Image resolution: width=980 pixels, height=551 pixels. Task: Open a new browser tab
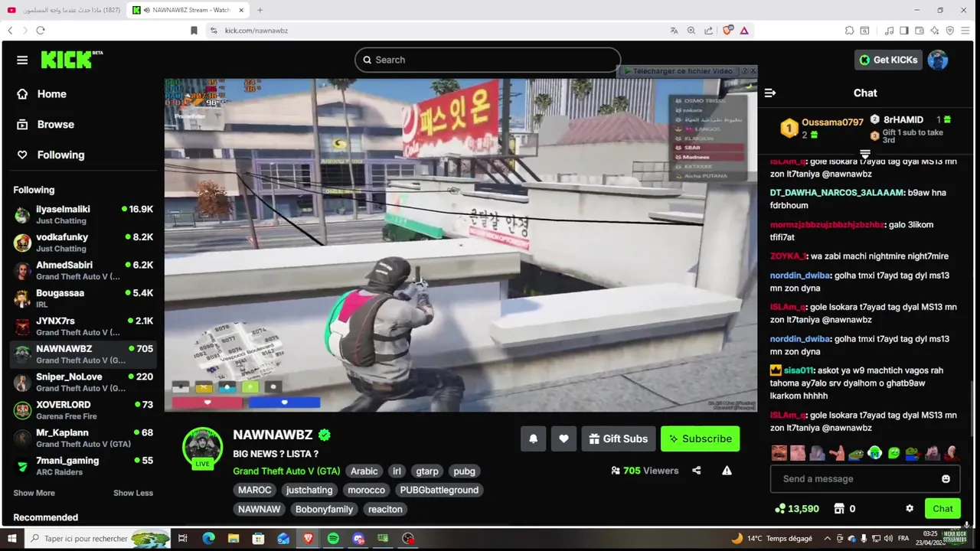[260, 10]
